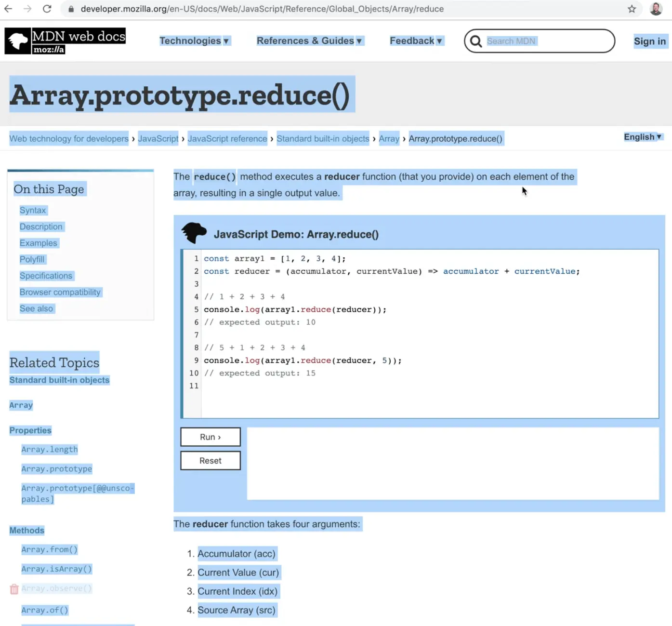Click the MDN web docs logo
This screenshot has width=672, height=626.
coord(65,41)
